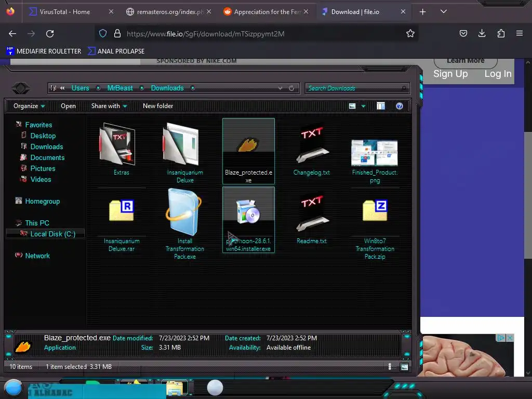
Task: Select Win8to7 Transformation Pack.zip archive
Action: pos(375,210)
